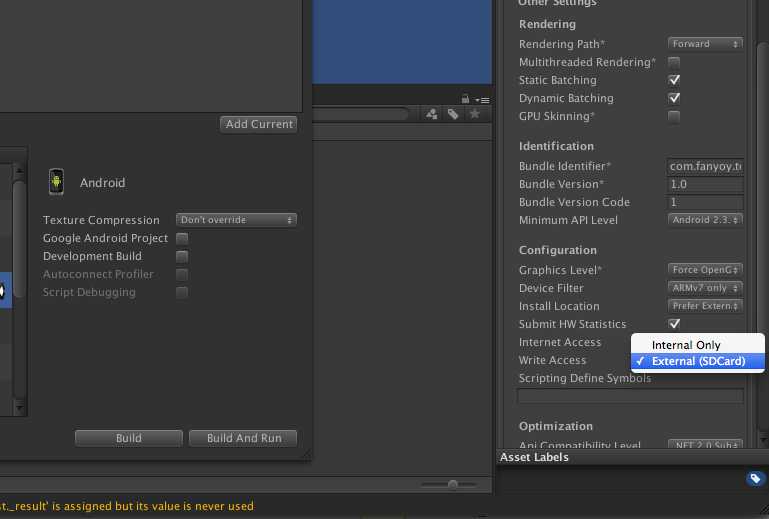Click the Optimization section heading
Viewport: 769px width, 519px height.
(x=556, y=426)
